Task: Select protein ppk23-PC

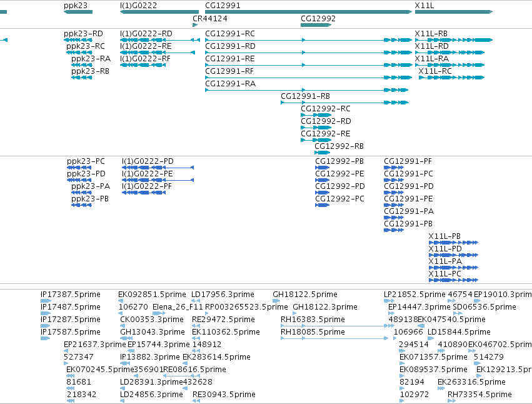Action: point(79,168)
